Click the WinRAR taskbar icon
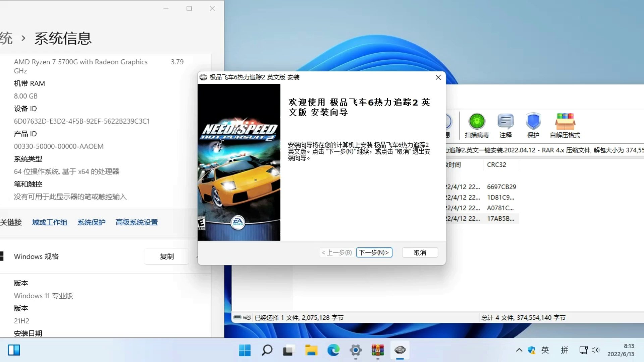The image size is (644, 362). (378, 350)
